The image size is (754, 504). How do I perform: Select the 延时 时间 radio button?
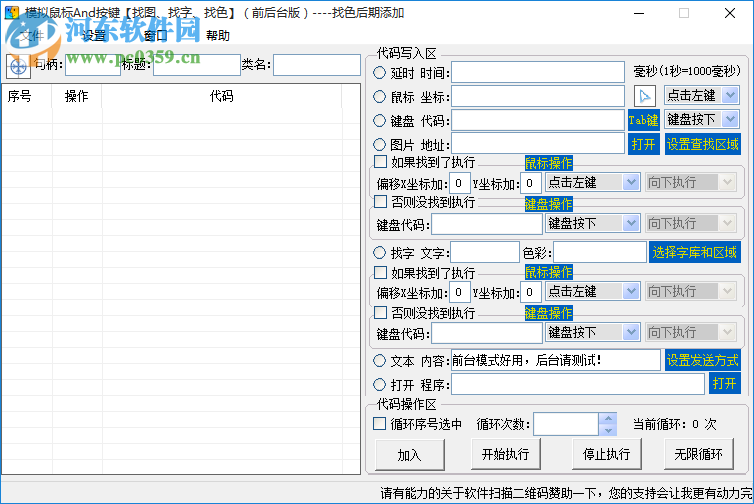coord(379,73)
